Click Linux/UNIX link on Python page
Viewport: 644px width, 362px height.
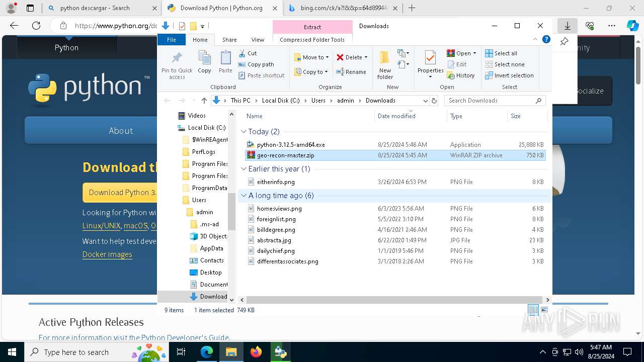101,226
